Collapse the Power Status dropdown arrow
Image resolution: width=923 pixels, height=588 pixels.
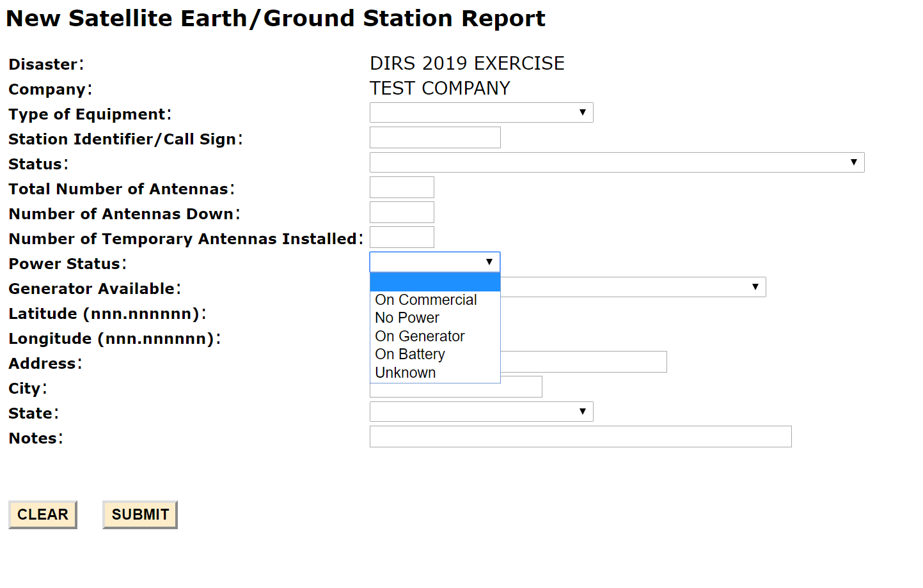(489, 262)
